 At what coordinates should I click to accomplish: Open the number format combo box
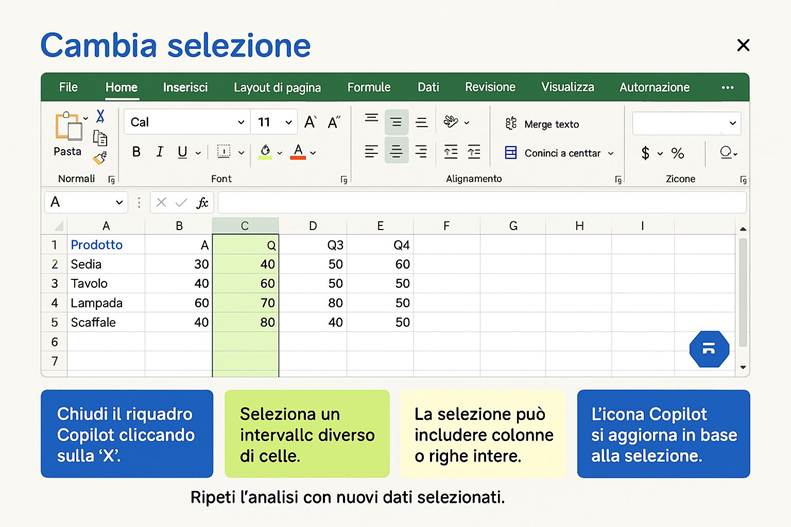click(x=686, y=123)
